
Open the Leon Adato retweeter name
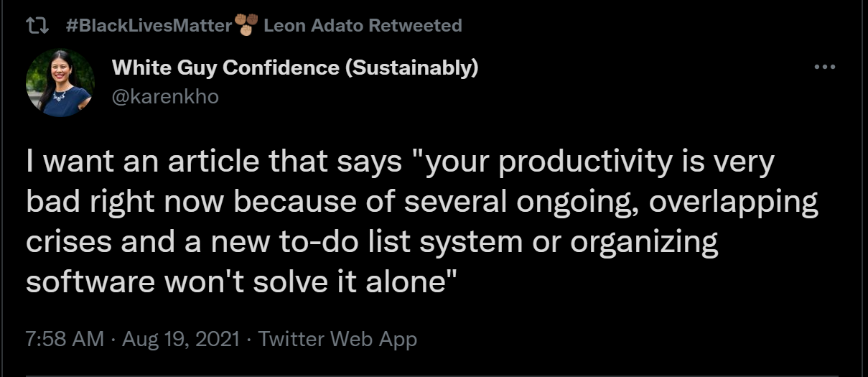coord(313,27)
